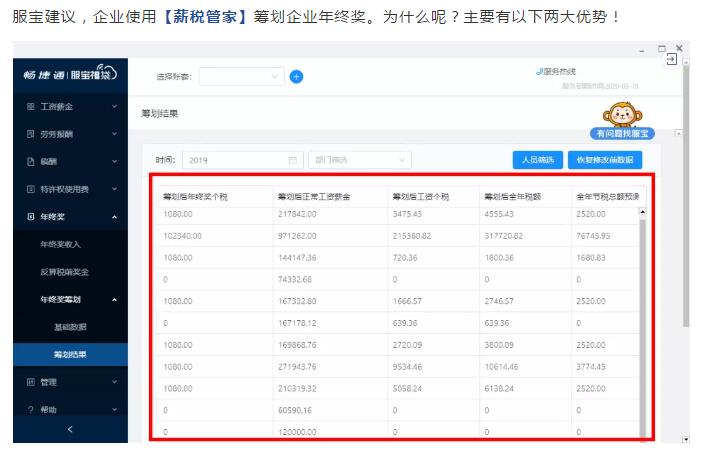The image size is (707, 457).
Task: Open 反算税前奖金 menu item
Action: tap(64, 272)
